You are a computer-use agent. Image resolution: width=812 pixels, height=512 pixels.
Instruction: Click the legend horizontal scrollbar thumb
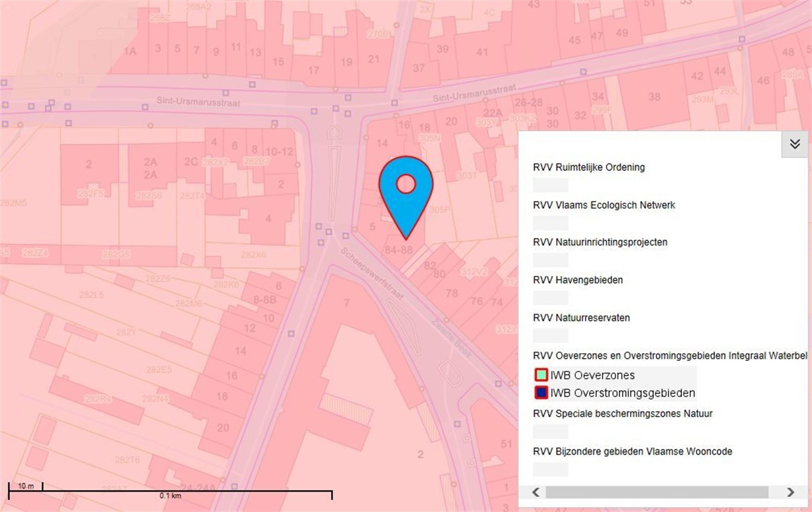tap(657, 492)
